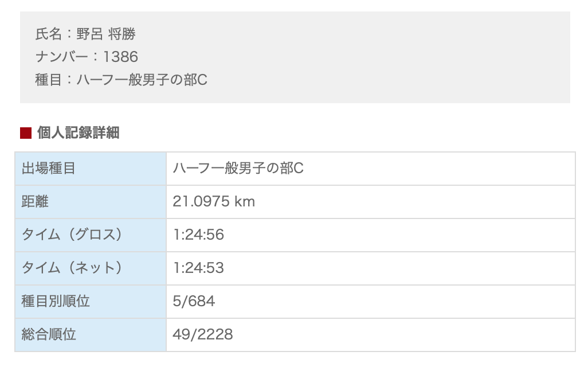Image resolution: width=588 pixels, height=367 pixels.
Task: Click ハーフ一般男子の部C in the gray info box
Action: tap(142, 80)
